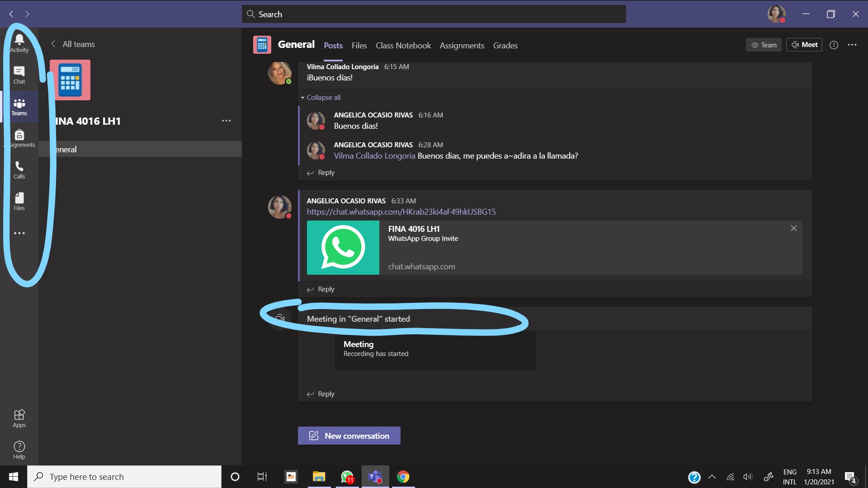Collapse all replies in thread

(x=323, y=98)
